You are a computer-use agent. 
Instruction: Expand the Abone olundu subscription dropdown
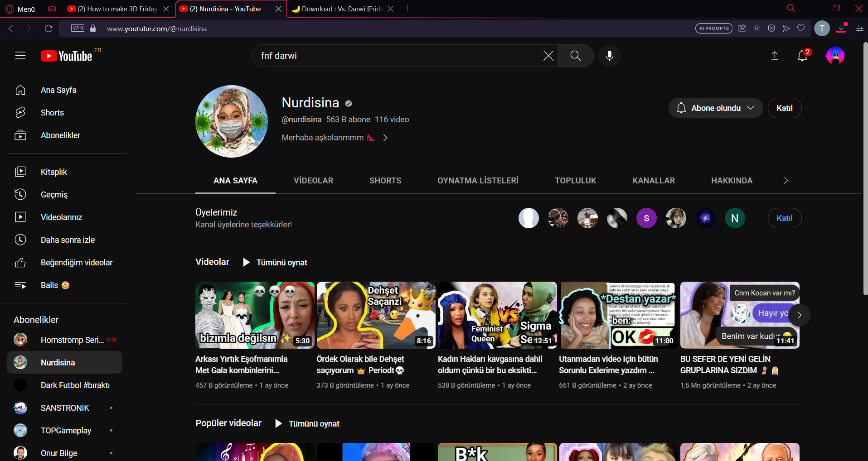(x=716, y=108)
